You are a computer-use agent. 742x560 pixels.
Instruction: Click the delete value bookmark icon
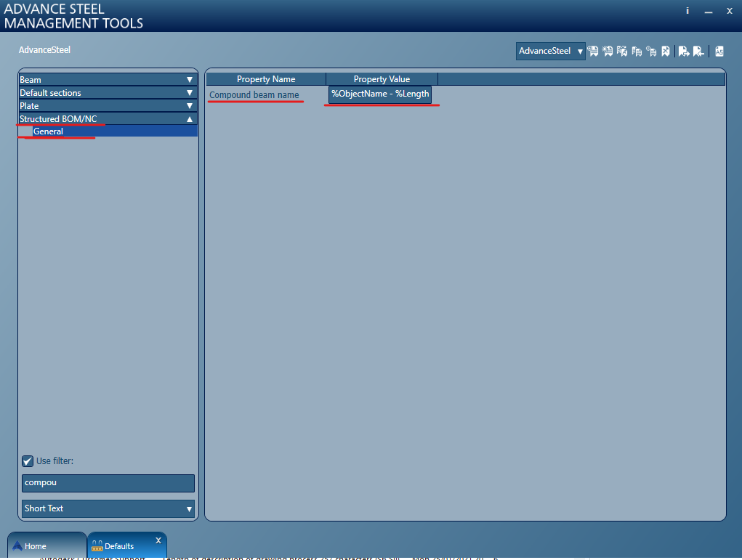coord(666,51)
